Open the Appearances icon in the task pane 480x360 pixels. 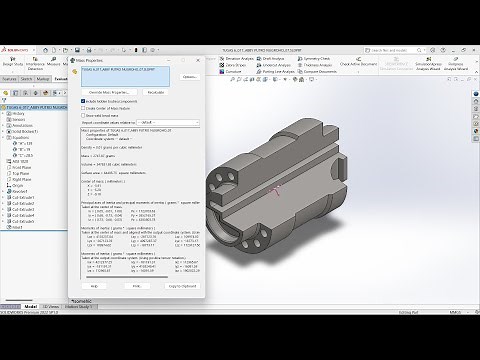click(476, 131)
